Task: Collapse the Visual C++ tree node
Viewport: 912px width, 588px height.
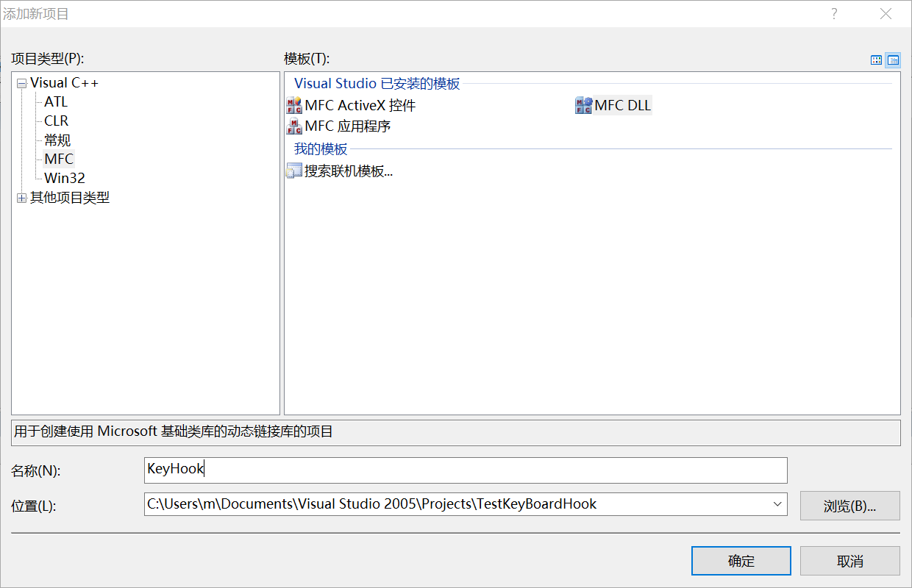Action: pyautogui.click(x=21, y=83)
